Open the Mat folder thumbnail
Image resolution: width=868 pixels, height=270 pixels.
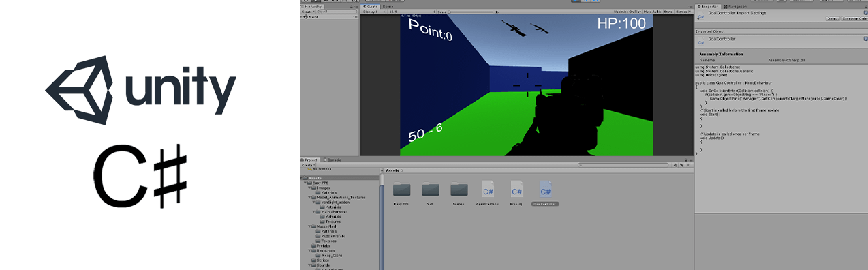pyautogui.click(x=431, y=190)
